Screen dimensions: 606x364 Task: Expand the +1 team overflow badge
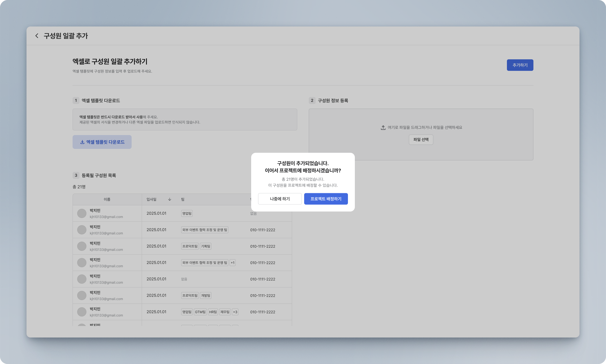[x=232, y=263]
